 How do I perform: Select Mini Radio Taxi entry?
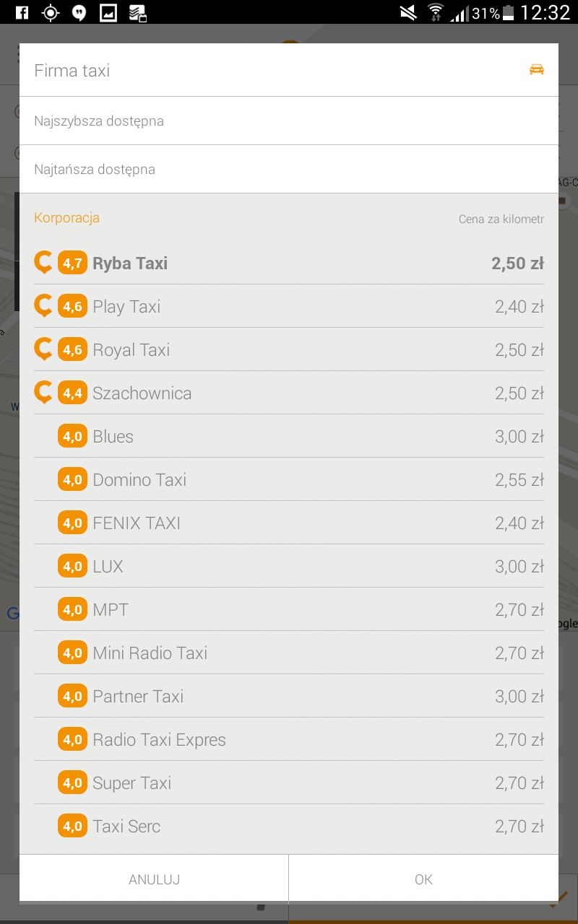click(x=289, y=653)
